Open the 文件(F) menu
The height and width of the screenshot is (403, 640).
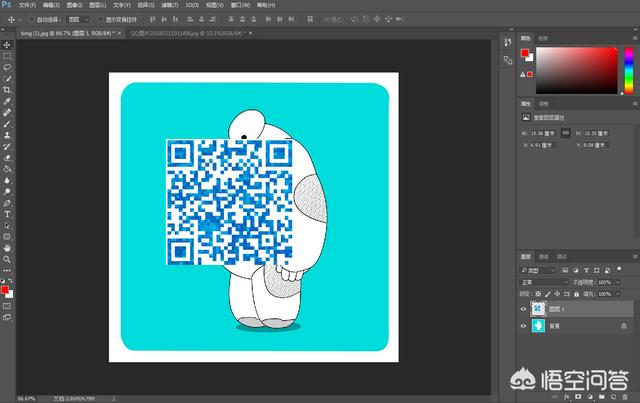point(27,5)
